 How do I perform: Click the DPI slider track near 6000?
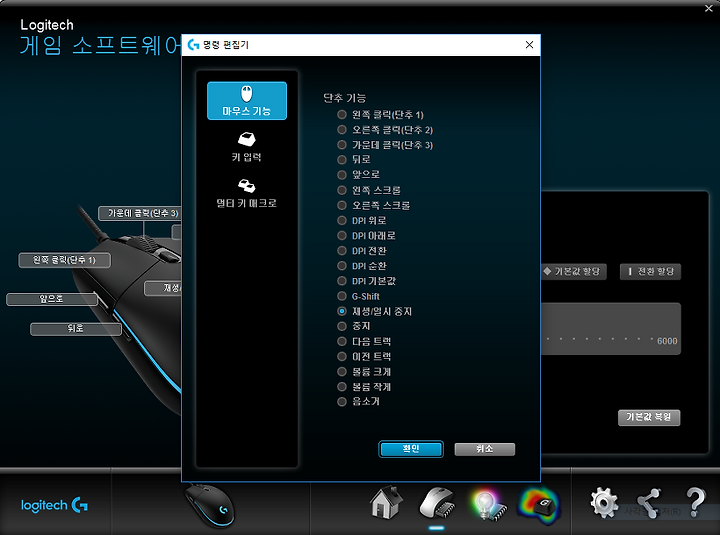click(x=599, y=339)
